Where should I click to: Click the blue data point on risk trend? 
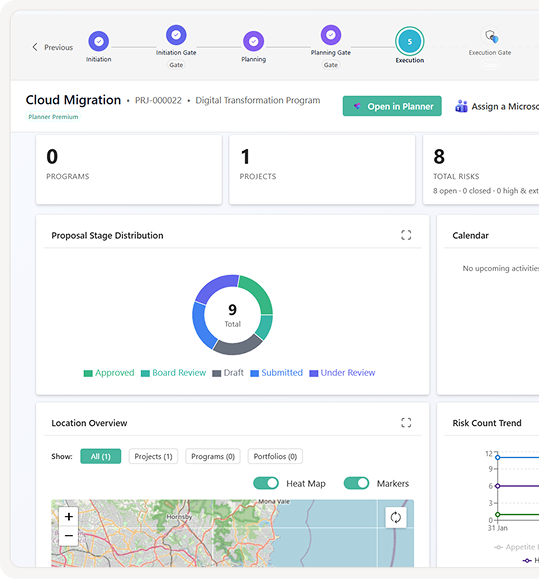coord(498,458)
